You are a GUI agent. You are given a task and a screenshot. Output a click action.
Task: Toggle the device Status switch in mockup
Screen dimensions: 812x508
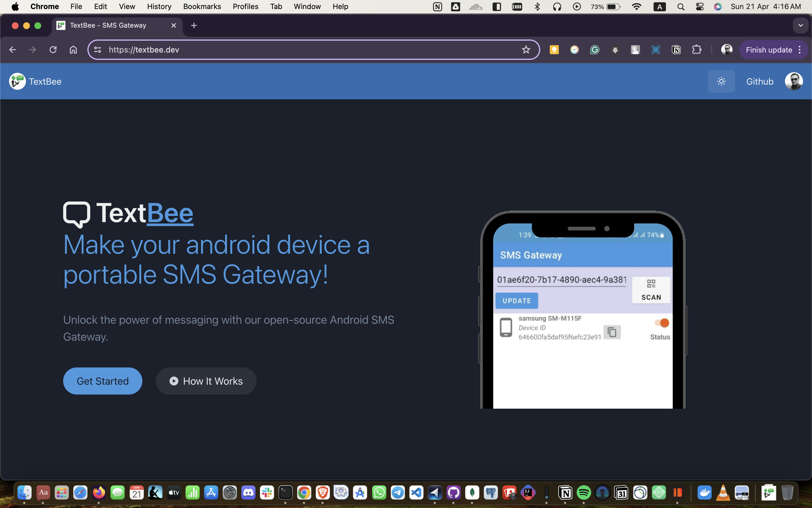(x=662, y=323)
